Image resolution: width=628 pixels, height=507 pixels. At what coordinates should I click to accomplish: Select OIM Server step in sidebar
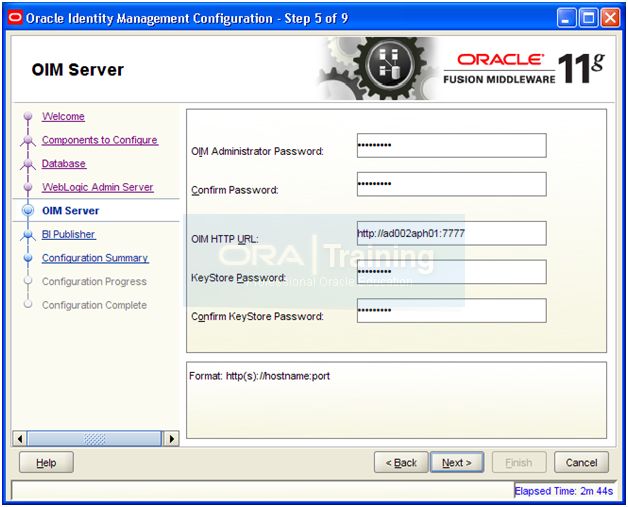point(70,211)
